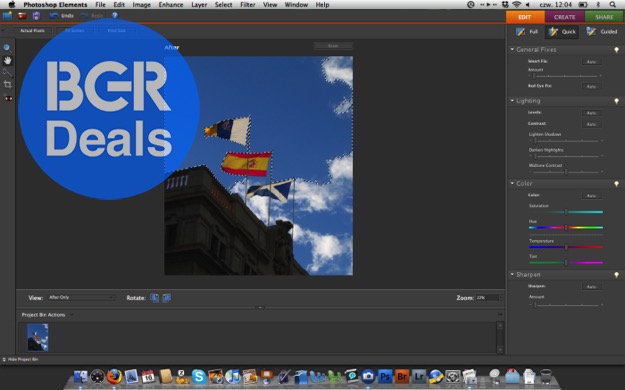
Task: Click Auto next to Smart Fix
Action: click(x=592, y=62)
